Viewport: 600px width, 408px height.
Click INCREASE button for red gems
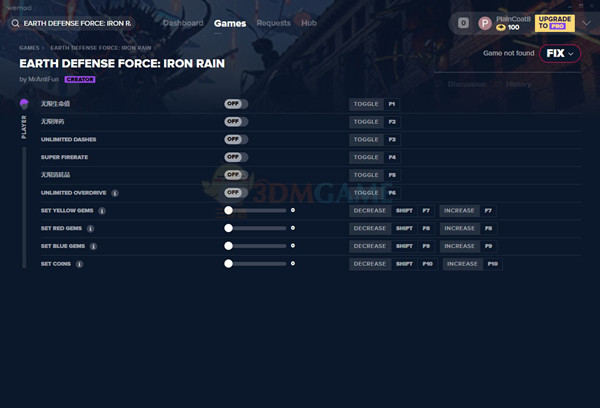459,228
